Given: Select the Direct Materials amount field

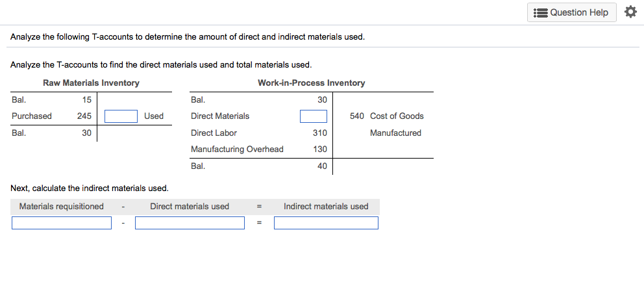Looking at the screenshot, I should point(313,116).
